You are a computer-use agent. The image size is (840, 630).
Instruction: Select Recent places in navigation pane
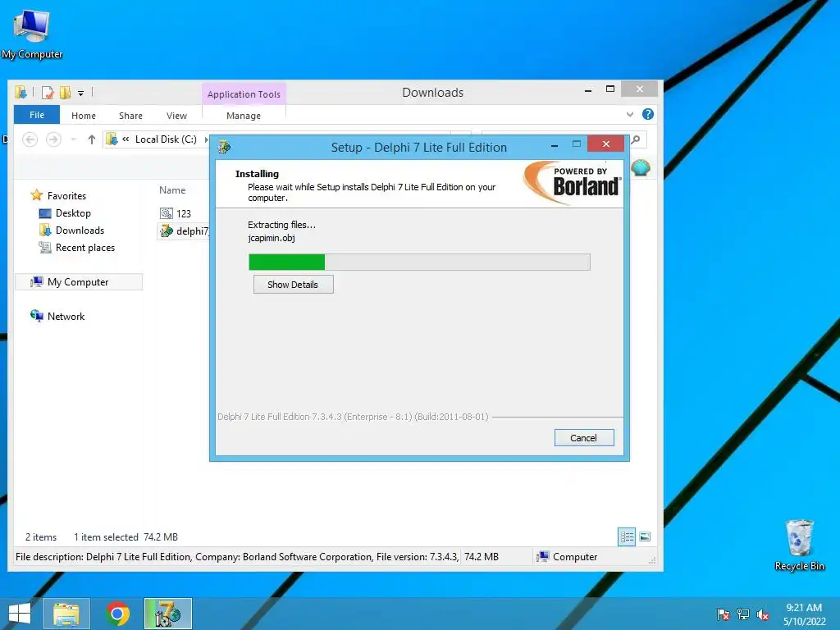click(x=85, y=248)
